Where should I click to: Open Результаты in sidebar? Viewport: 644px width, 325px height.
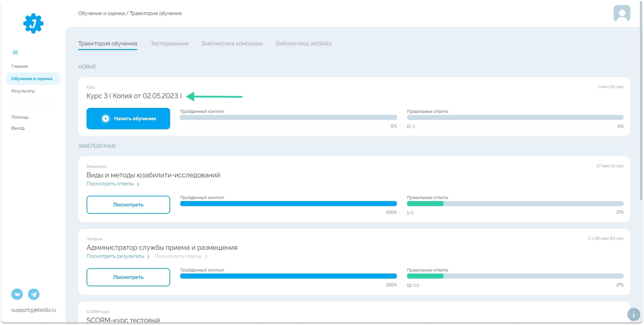[x=23, y=91]
